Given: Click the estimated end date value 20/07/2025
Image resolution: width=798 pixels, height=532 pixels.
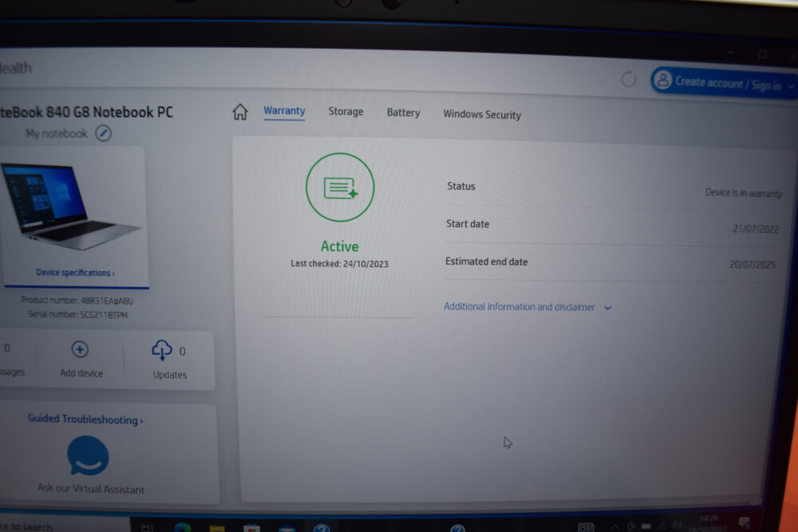Looking at the screenshot, I should click(x=753, y=264).
